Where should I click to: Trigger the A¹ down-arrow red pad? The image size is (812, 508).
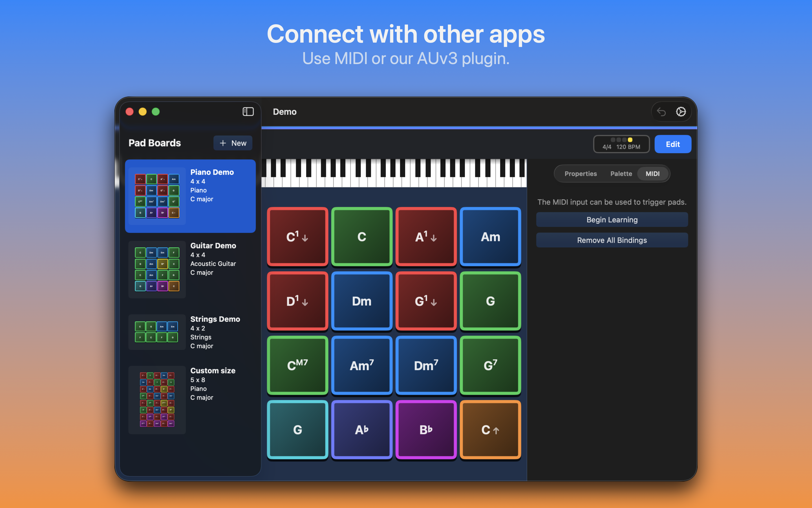[x=426, y=237]
